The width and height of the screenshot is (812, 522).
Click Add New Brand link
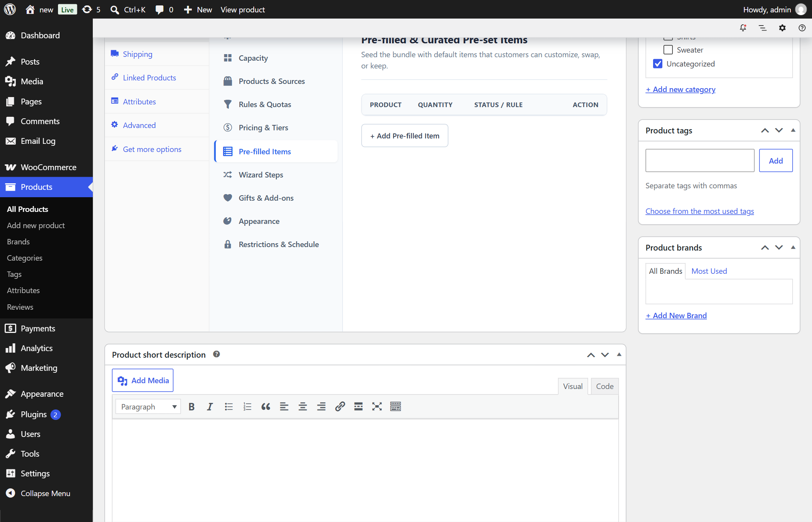click(676, 316)
